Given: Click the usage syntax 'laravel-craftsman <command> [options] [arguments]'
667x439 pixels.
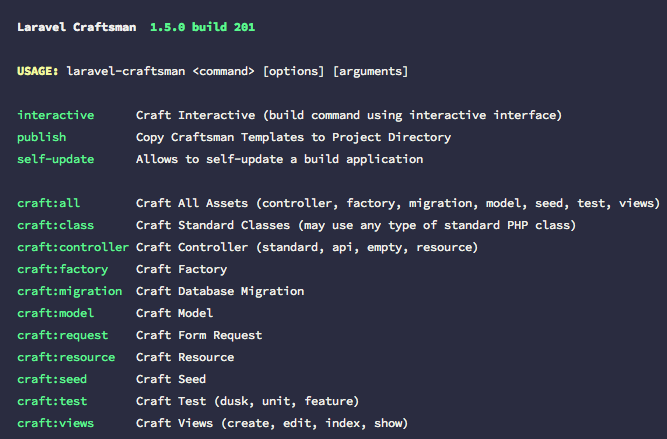Looking at the screenshot, I should click(237, 71).
